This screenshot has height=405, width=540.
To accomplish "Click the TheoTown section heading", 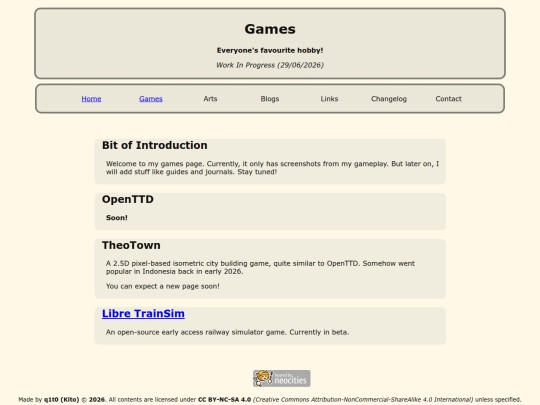I will pyautogui.click(x=131, y=245).
